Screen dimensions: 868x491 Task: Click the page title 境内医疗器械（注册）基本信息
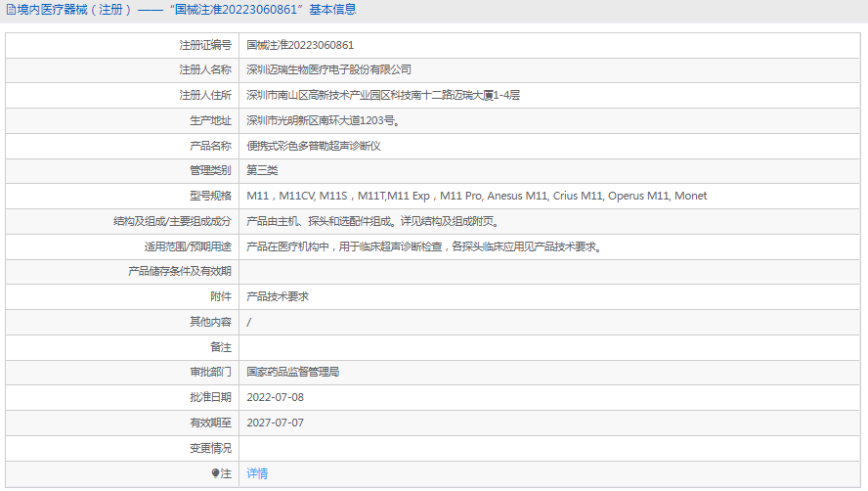click(186, 10)
